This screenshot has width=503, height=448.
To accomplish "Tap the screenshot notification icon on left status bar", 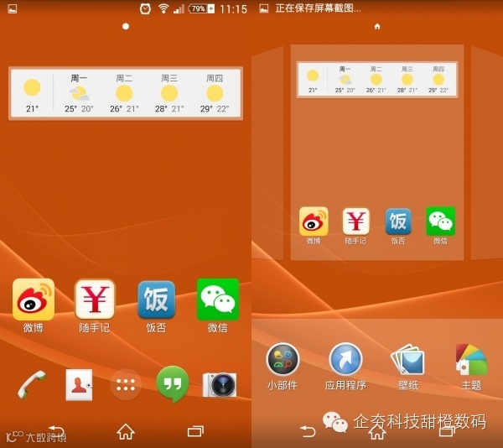I will 13,8.
